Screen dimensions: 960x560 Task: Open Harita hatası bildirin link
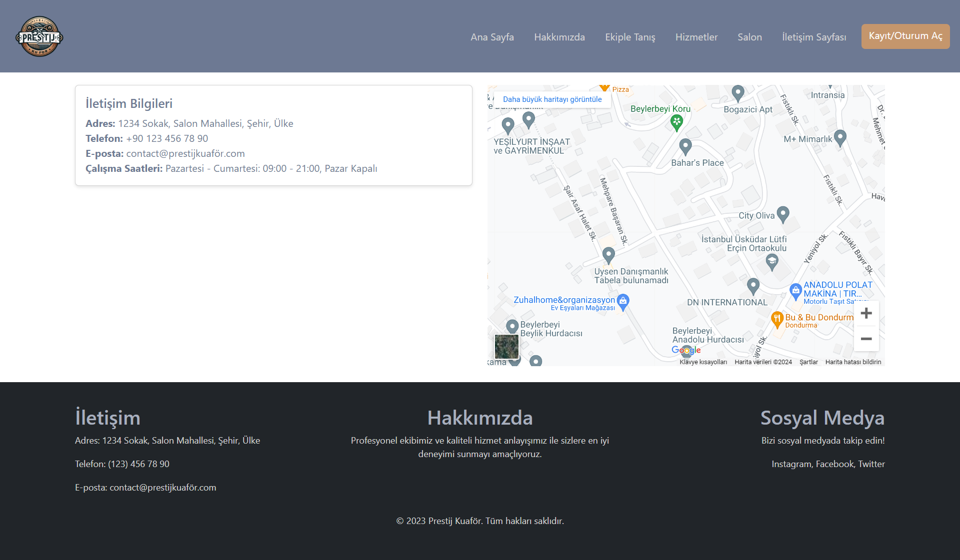coord(853,362)
